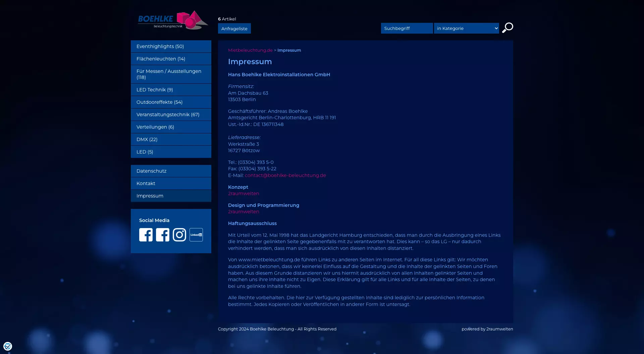Click '16727 Bötzow' text
644x354 pixels.
pos(244,150)
